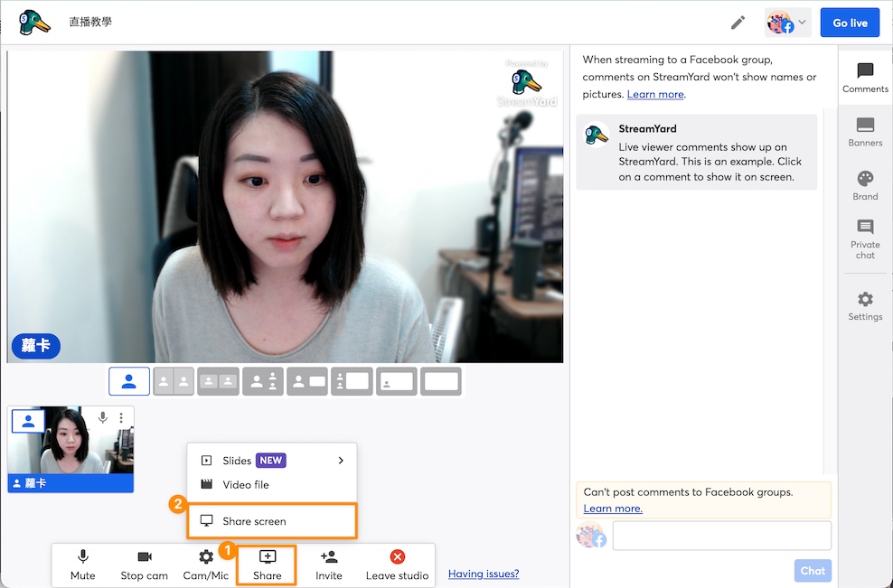Open the Settings gear in sidebar
Screen dimensions: 893x588
(865, 306)
